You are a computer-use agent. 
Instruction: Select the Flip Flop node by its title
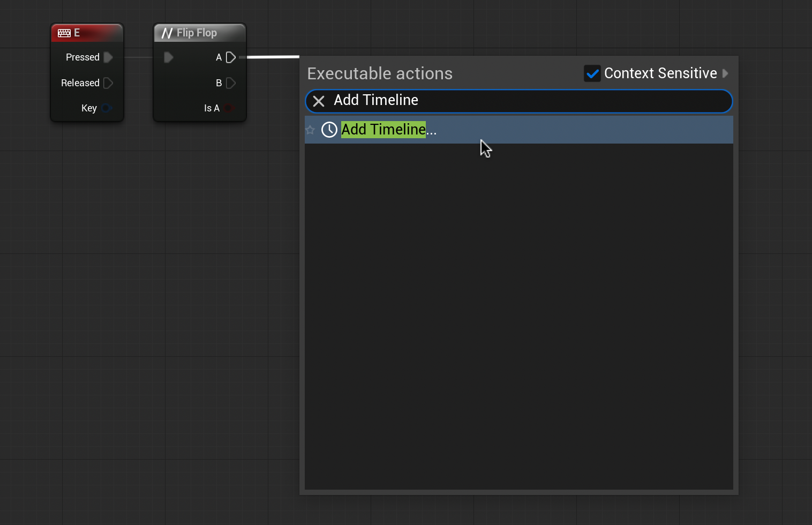(x=197, y=33)
